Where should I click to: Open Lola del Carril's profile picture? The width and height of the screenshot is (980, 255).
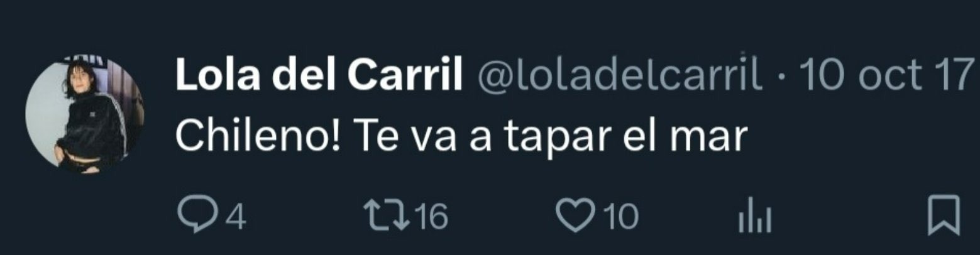pyautogui.click(x=85, y=114)
